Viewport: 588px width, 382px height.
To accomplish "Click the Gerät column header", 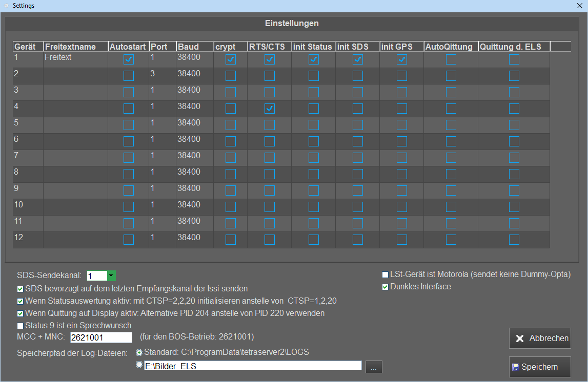I will click(x=28, y=47).
